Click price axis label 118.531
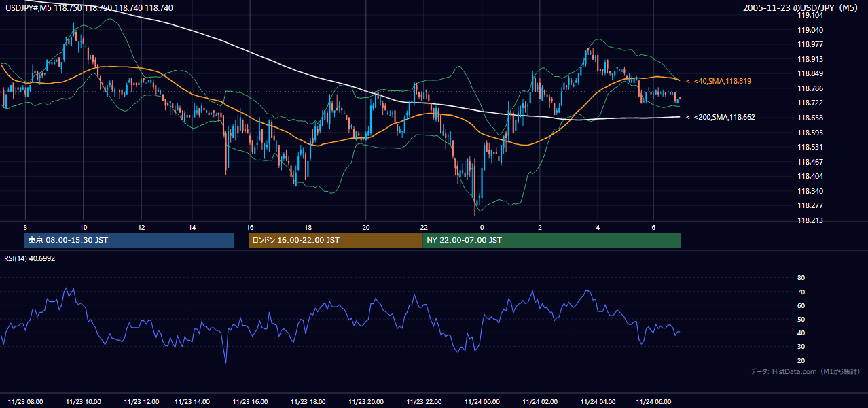Screen dimensions: 868x408 [810, 147]
